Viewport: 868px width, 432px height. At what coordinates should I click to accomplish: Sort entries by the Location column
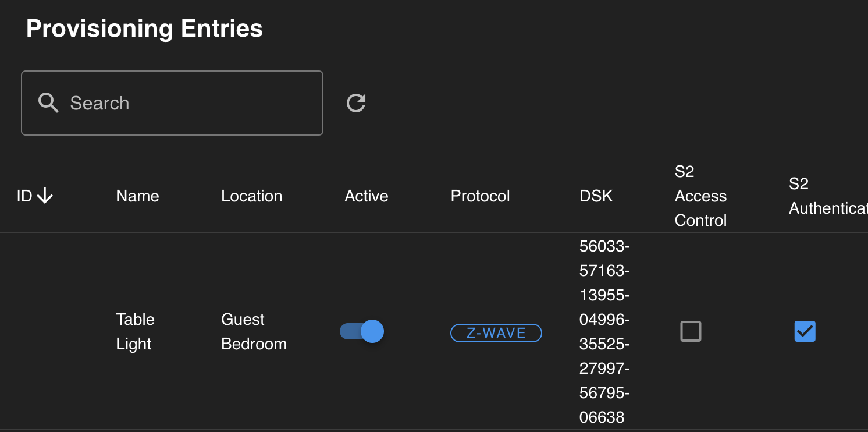point(251,196)
